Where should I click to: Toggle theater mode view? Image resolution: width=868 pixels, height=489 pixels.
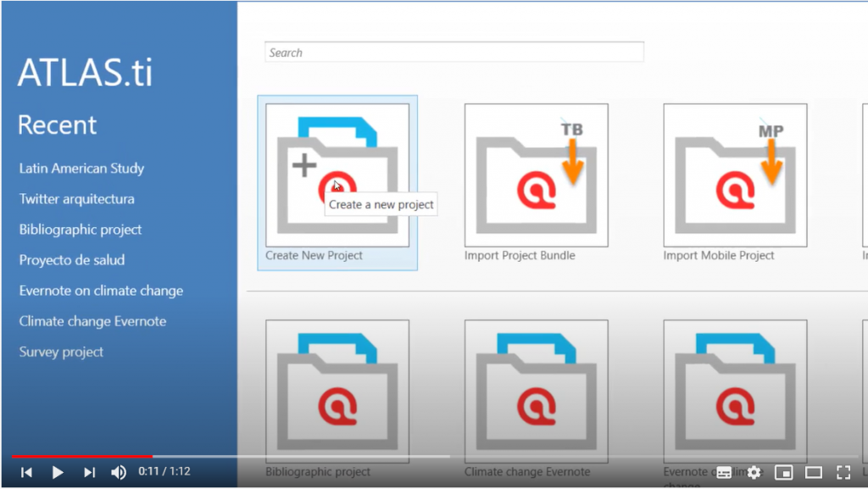coord(814,472)
